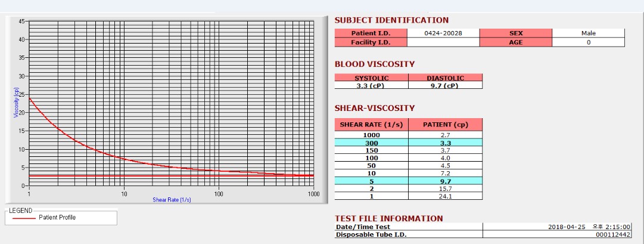Click the Patient I.D. value 0424-20028
This screenshot has width=644, height=244.
443,33
